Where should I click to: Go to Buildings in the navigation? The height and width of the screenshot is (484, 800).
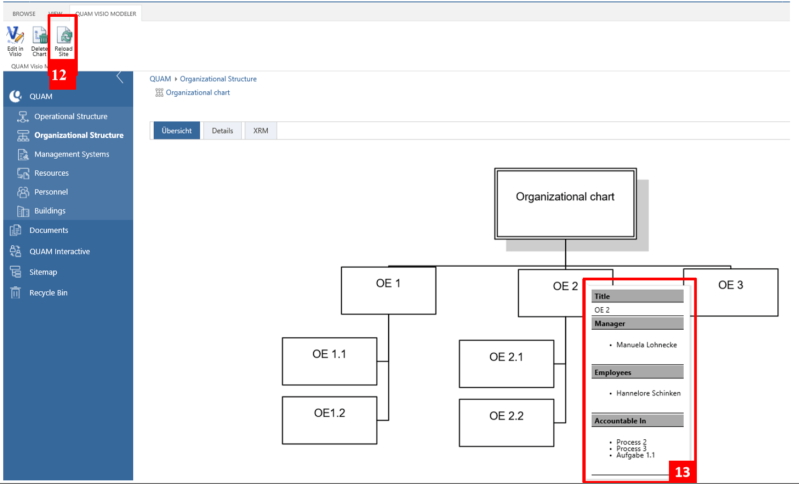click(x=50, y=211)
